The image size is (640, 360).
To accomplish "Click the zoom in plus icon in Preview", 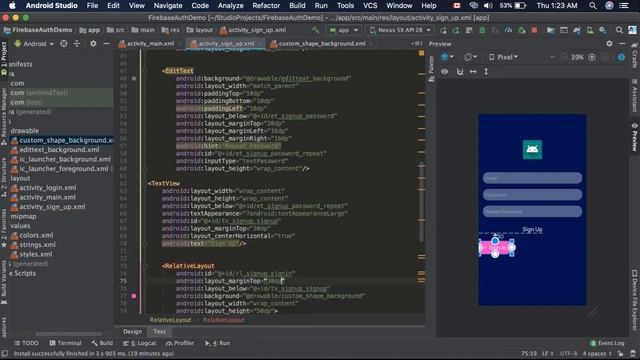I will (592, 57).
